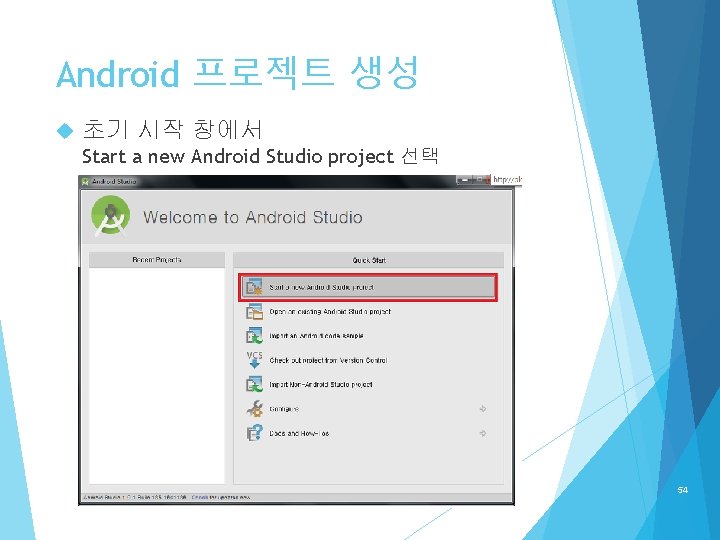
Task: Click the import non-Android Studio project icon
Action: 254,384
